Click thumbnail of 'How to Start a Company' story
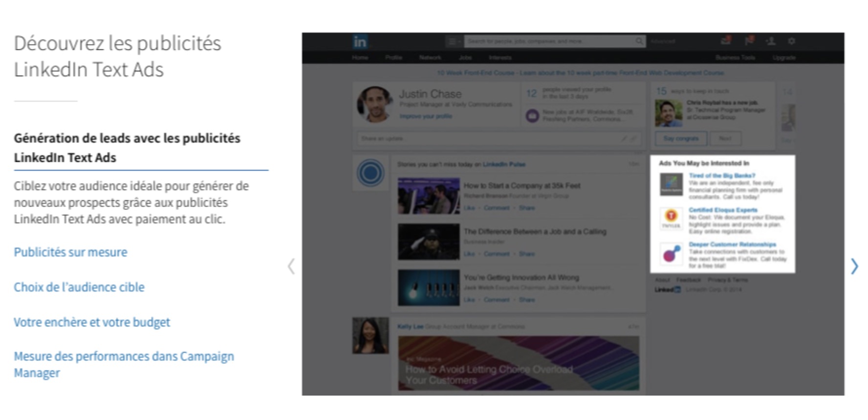Viewport: 868px width, 420px height. point(429,196)
